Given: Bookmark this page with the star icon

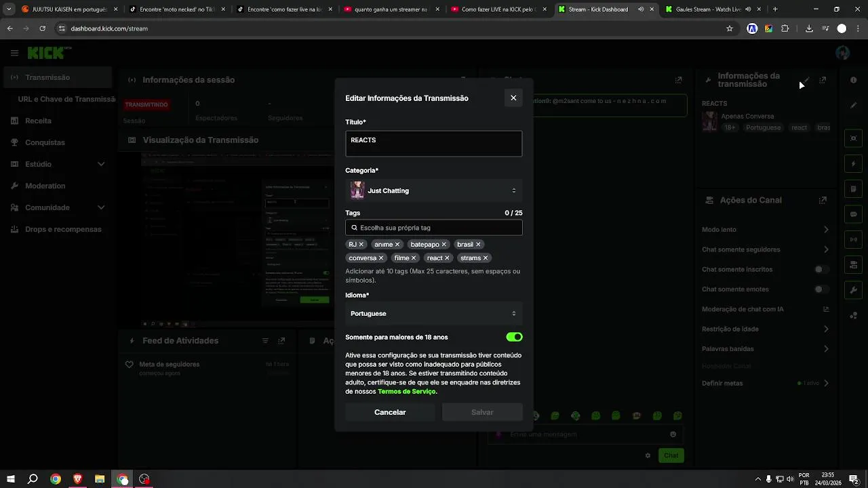Looking at the screenshot, I should point(730,28).
